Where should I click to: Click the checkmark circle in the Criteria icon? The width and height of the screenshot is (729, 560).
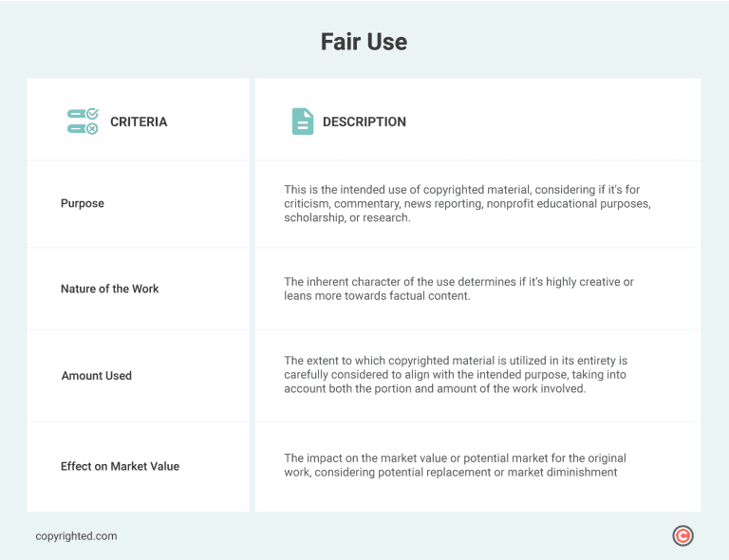pyautogui.click(x=92, y=114)
